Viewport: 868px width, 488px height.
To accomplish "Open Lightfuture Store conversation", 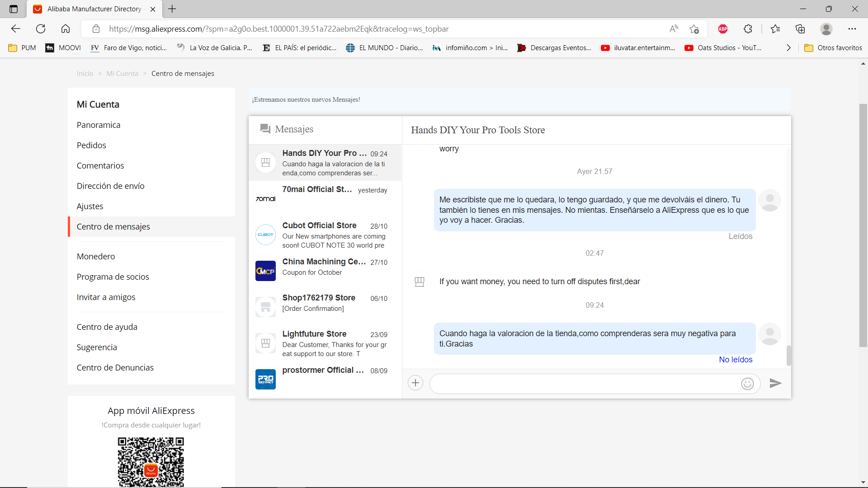I will tap(325, 343).
